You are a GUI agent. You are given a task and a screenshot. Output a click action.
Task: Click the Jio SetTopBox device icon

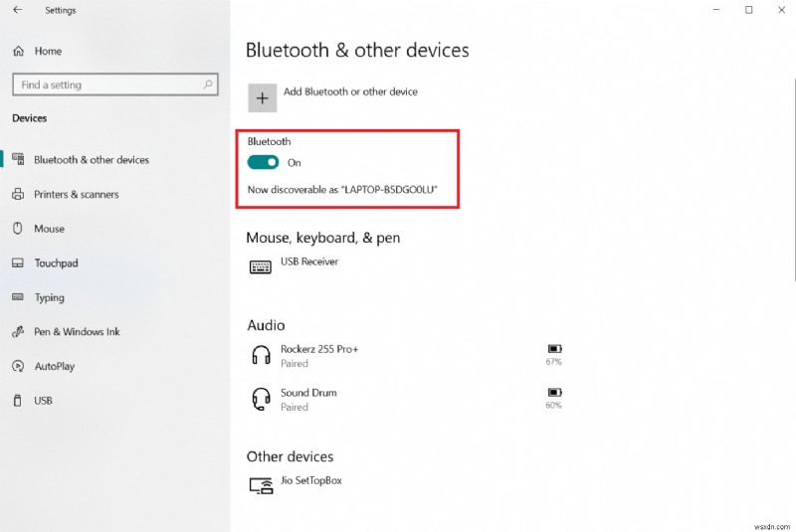261,485
